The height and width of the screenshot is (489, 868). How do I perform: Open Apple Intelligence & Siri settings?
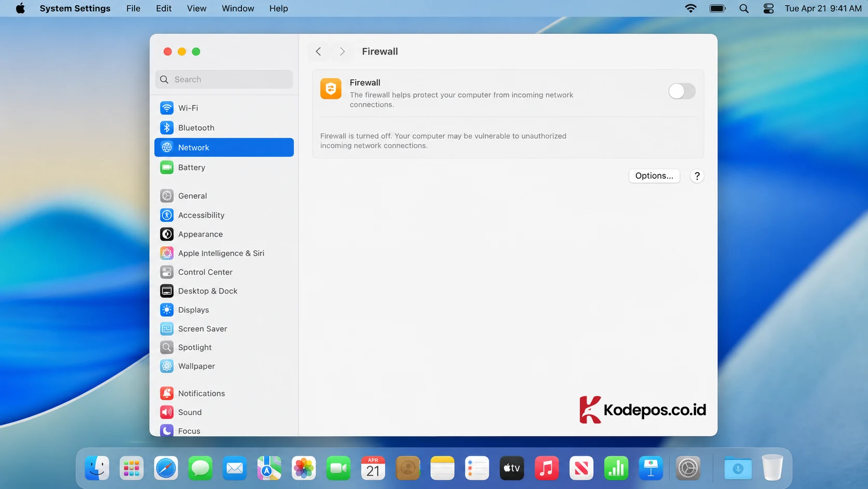[x=224, y=253]
